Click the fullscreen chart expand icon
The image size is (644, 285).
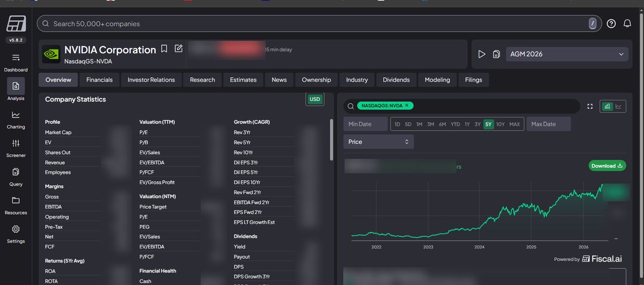click(590, 106)
